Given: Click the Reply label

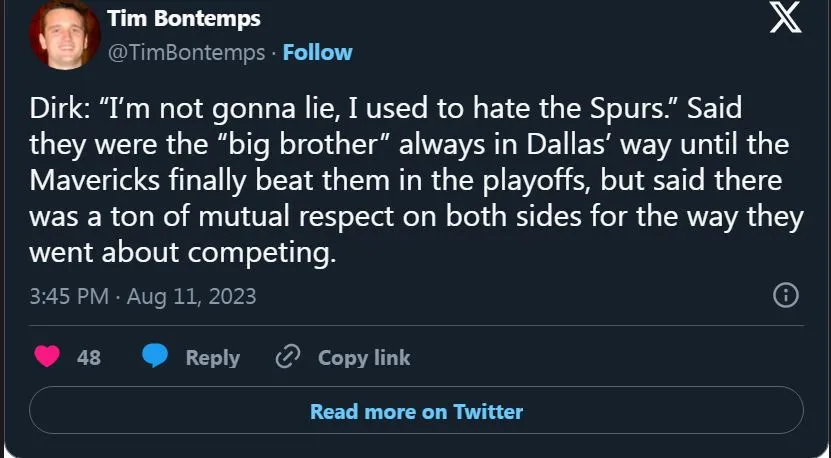Looking at the screenshot, I should tap(212, 357).
